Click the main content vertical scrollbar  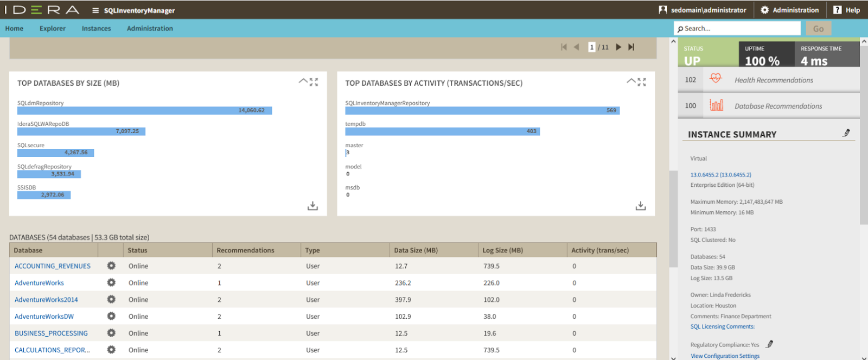click(x=673, y=219)
